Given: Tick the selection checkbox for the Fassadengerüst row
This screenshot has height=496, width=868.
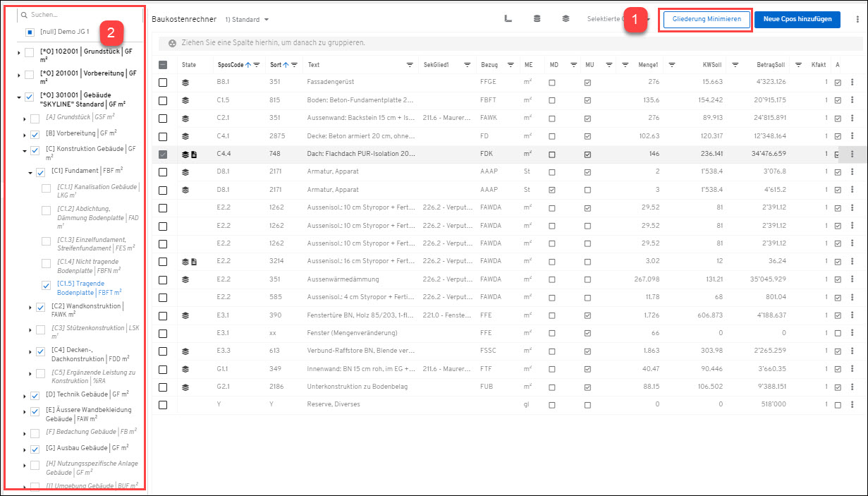Looking at the screenshot, I should click(163, 83).
